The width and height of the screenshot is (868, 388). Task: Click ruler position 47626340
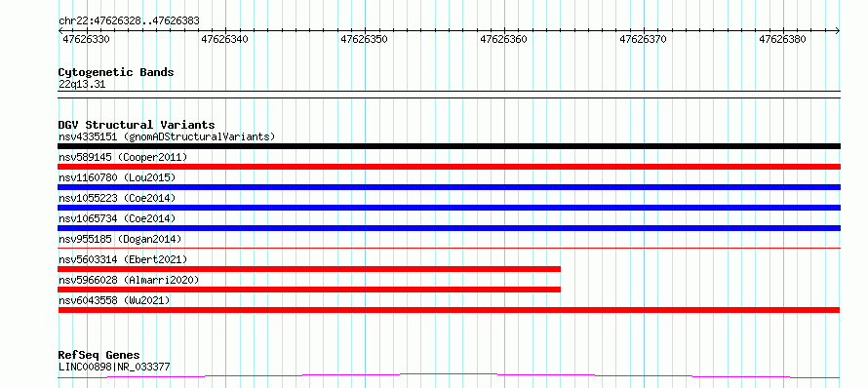click(x=224, y=39)
